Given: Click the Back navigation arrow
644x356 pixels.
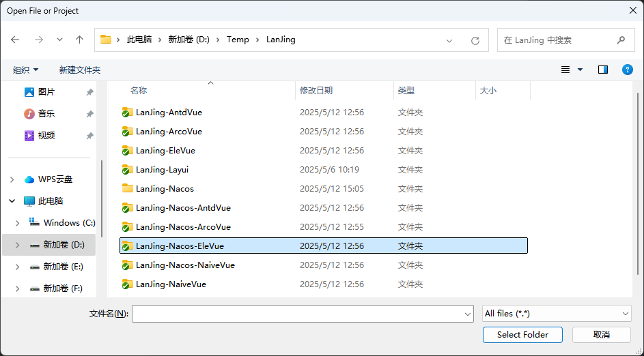Looking at the screenshot, I should [15, 40].
